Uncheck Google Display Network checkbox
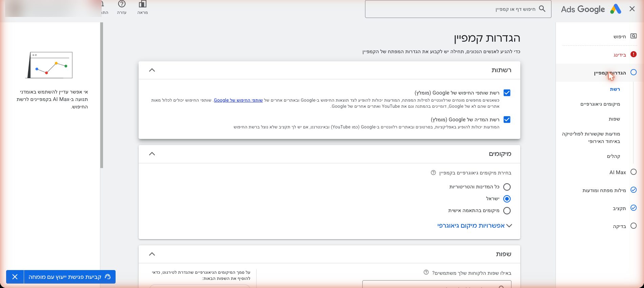The width and height of the screenshot is (644, 288). click(x=507, y=120)
